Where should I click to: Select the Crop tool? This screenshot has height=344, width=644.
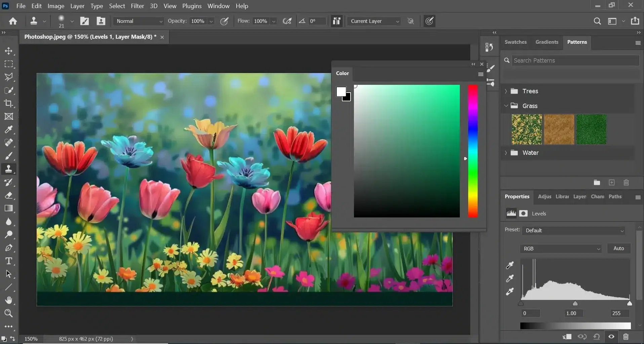9,104
